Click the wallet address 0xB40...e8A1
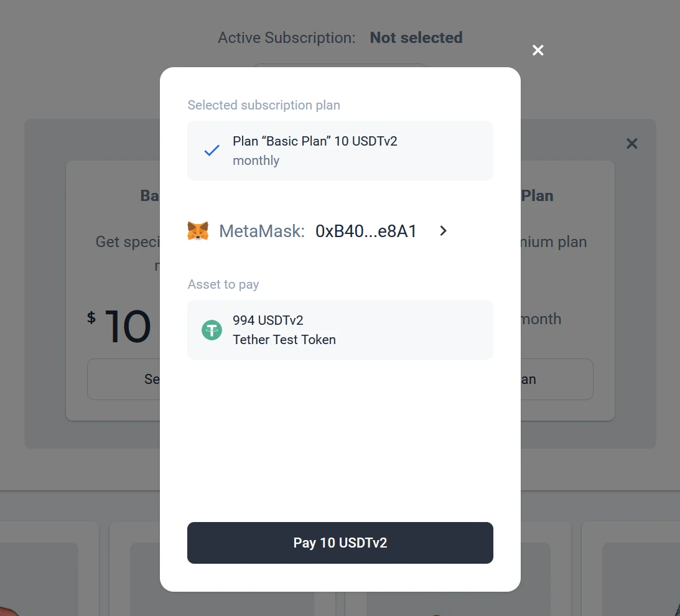This screenshot has height=616, width=680. click(366, 231)
